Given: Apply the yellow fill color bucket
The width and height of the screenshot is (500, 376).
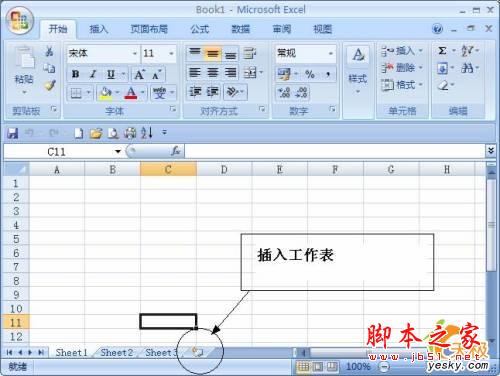Looking at the screenshot, I should pos(106,92).
